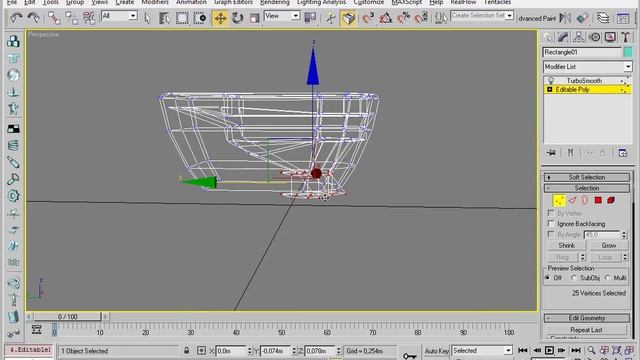Activate the Unlink Selection tool
Screen dimensions: 640x360
[71, 18]
